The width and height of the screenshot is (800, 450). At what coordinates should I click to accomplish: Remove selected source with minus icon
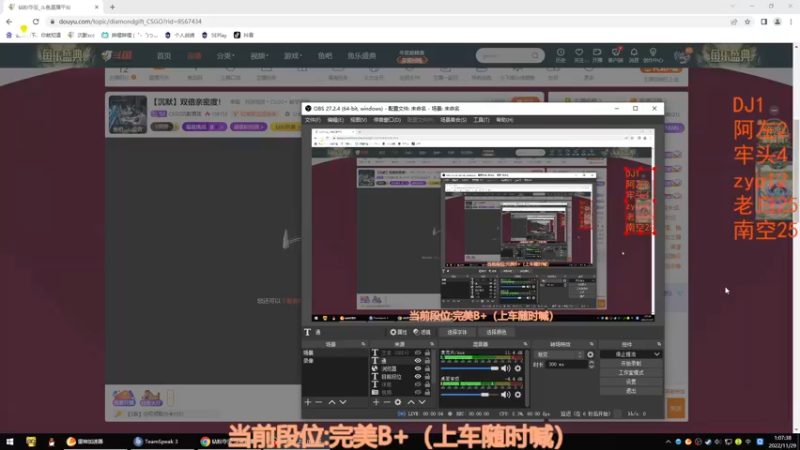387,402
